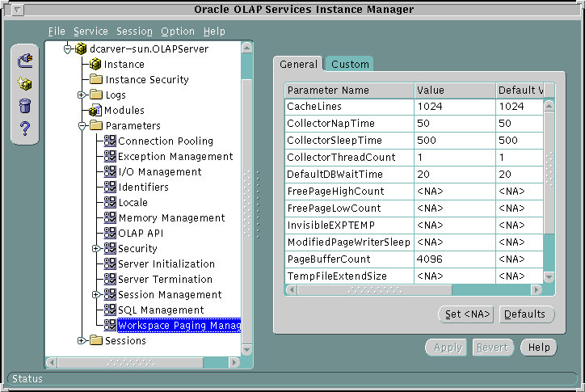Switch to the Custom tab
This screenshot has height=392, width=585.
pos(350,64)
